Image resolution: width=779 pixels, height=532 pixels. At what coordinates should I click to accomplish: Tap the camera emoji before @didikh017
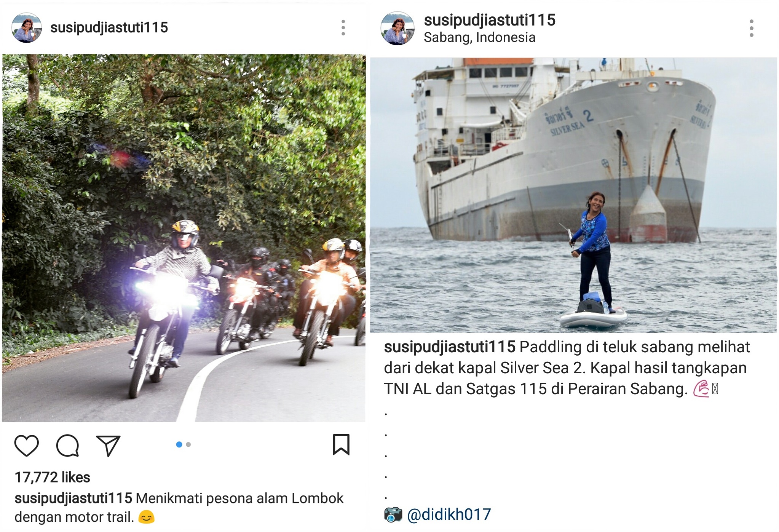tap(393, 514)
